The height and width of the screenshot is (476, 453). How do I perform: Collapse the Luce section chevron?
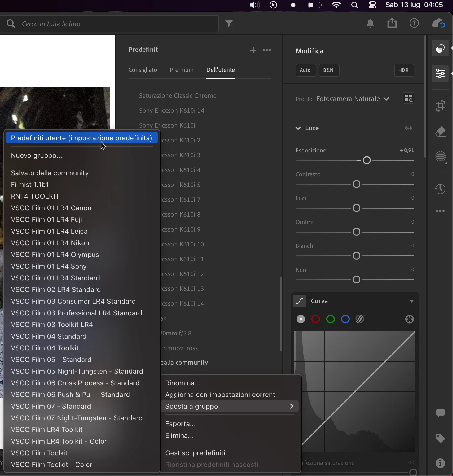coord(298,128)
